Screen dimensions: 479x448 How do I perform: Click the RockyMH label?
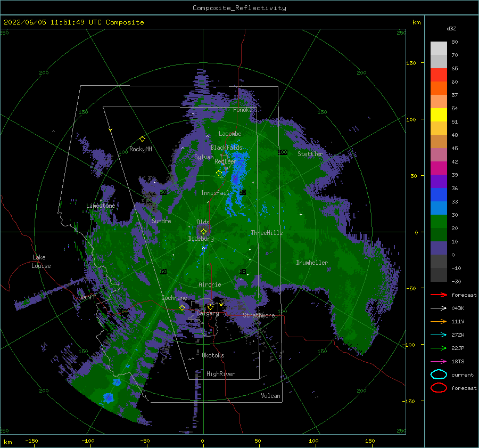141,149
